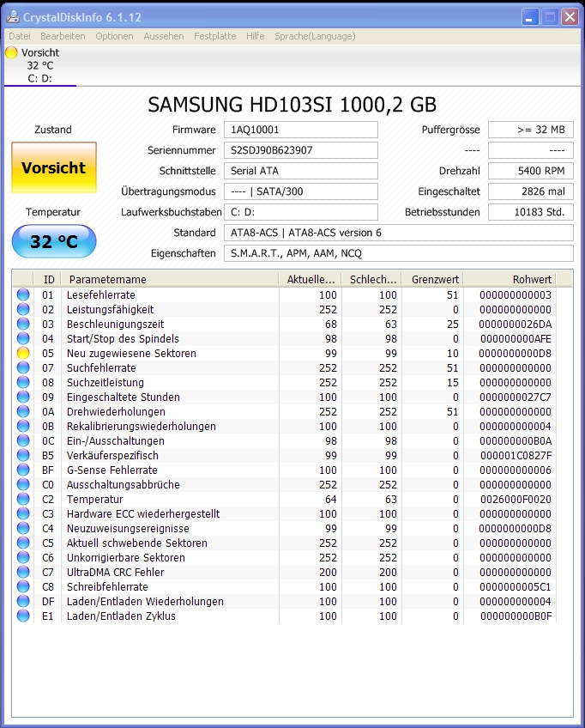Click status orb for Hardware ECC wiederhergestellt

[x=23, y=514]
